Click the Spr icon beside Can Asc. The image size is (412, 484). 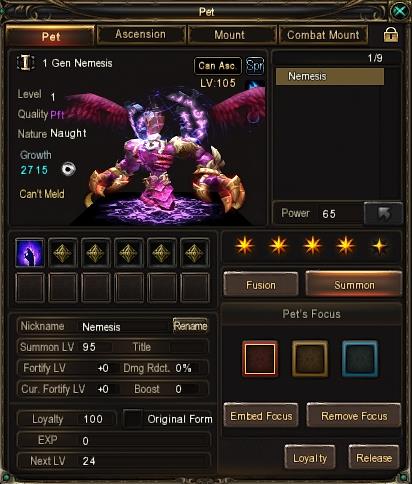point(255,66)
